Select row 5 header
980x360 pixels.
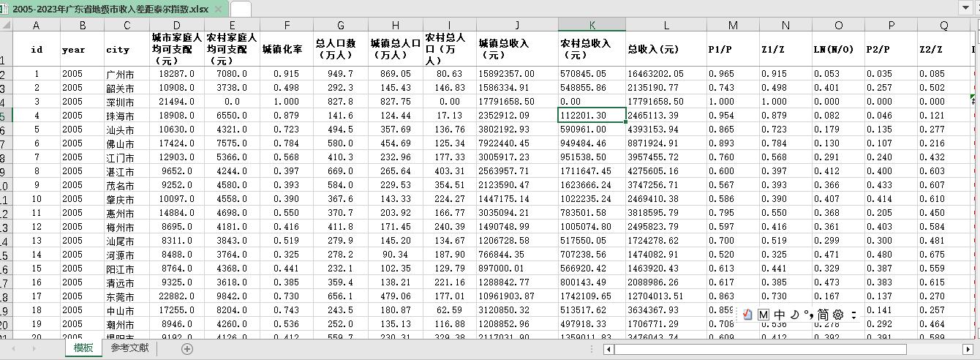pyautogui.click(x=6, y=116)
